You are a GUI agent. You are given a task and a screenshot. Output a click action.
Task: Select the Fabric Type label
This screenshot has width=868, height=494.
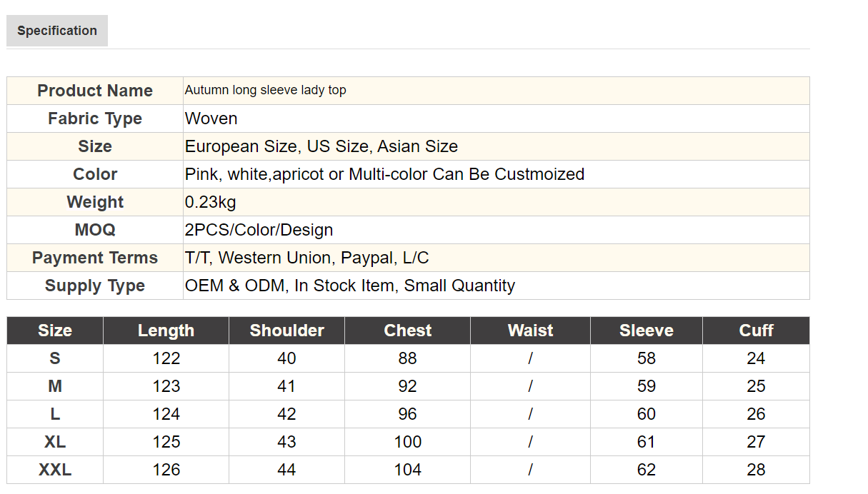click(x=95, y=119)
